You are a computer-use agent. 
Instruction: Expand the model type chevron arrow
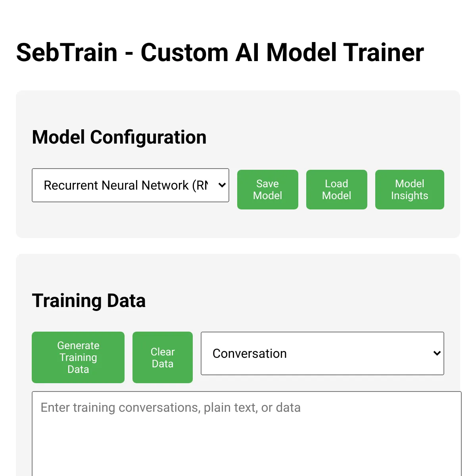click(x=222, y=185)
